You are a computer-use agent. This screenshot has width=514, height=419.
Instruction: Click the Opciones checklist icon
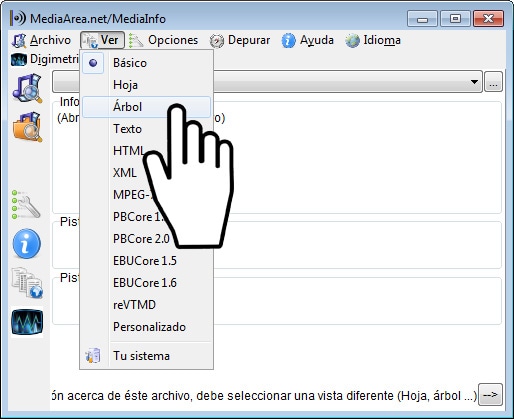click(136, 41)
